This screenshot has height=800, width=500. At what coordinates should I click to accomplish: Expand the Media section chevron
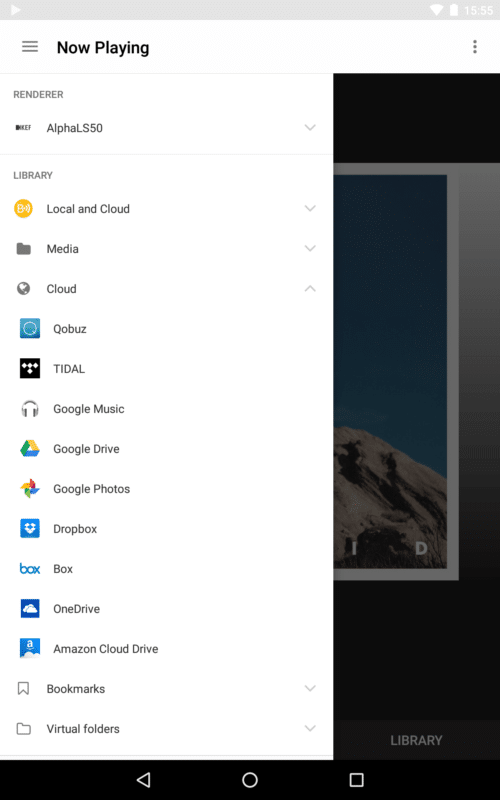pyautogui.click(x=310, y=248)
